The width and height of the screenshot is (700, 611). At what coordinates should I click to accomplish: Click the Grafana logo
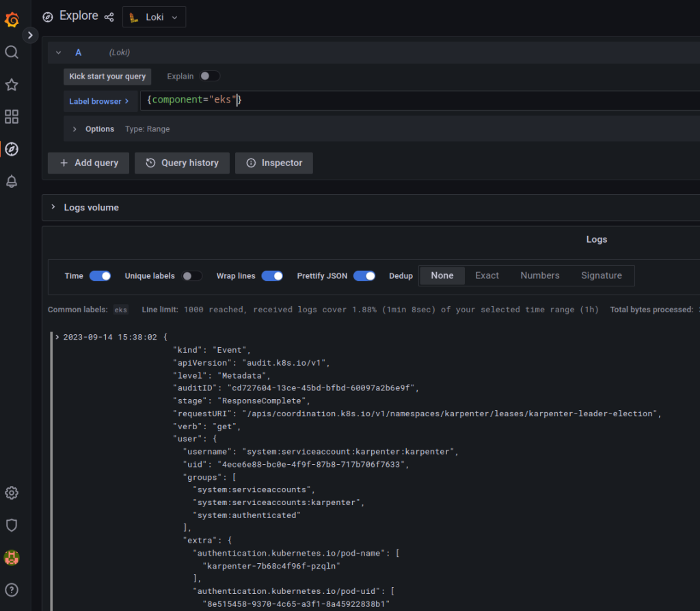tap(11, 20)
